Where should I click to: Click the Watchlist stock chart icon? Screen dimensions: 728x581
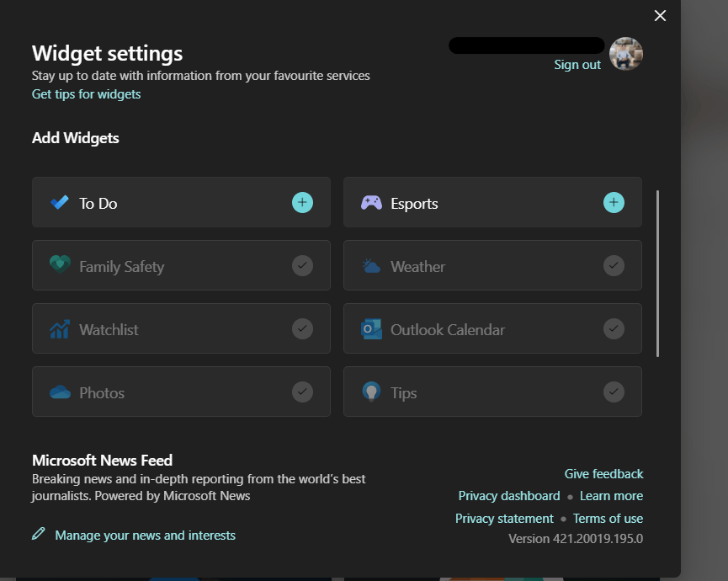point(59,328)
